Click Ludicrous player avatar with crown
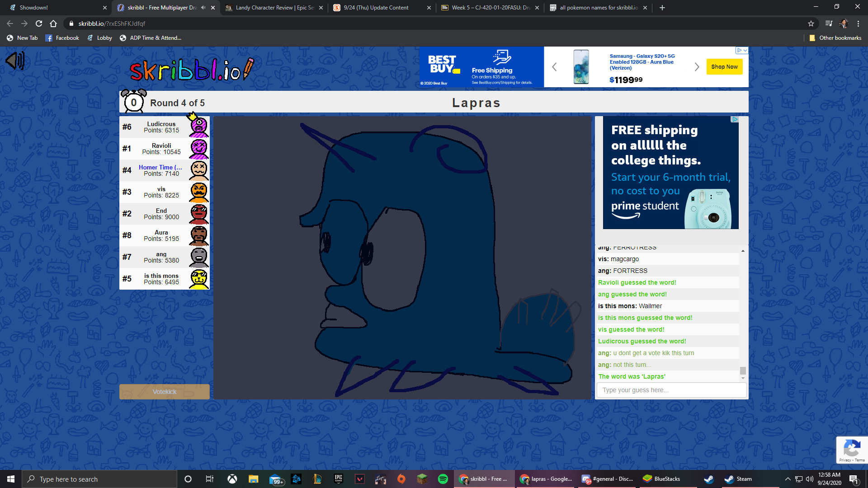 [x=198, y=126]
